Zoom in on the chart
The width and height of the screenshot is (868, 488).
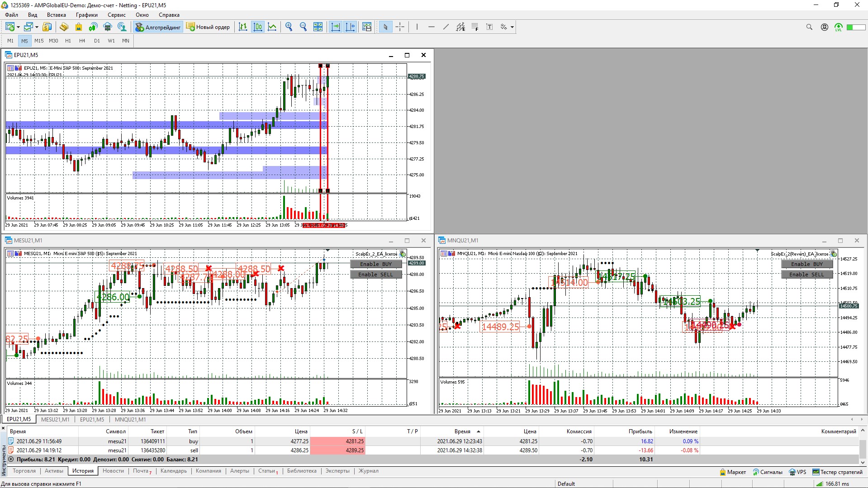click(x=289, y=27)
